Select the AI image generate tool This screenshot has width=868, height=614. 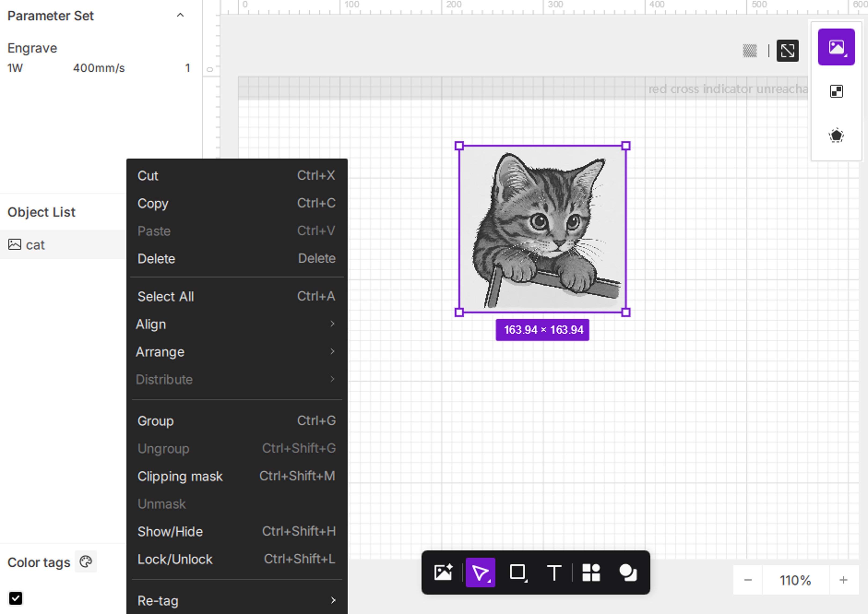[x=443, y=572]
